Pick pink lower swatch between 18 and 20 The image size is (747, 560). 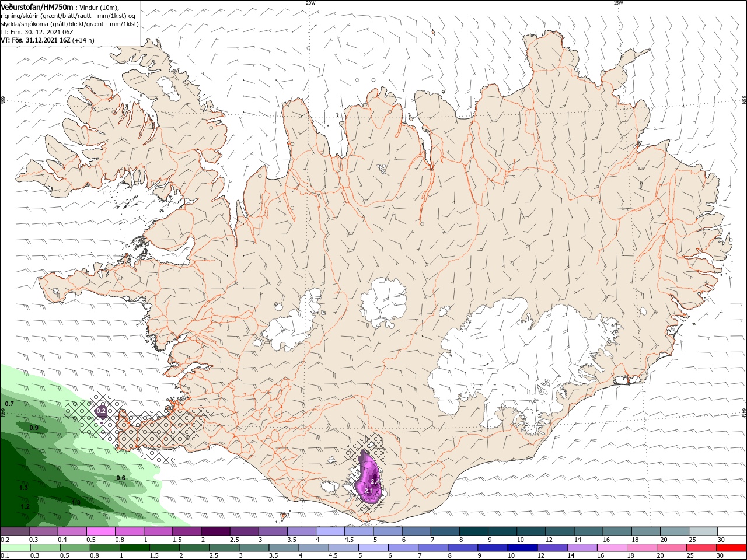pyautogui.click(x=642, y=548)
